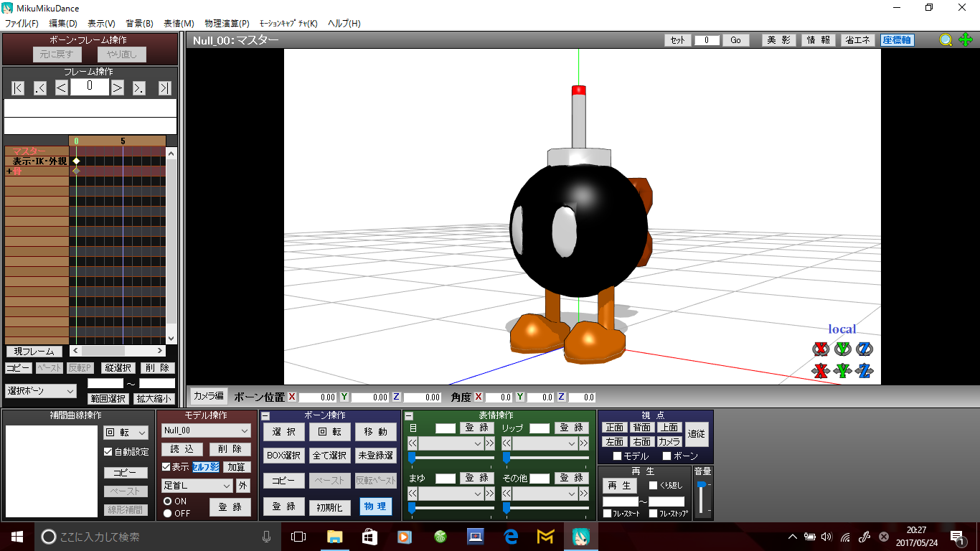Click the >> next morph button under リップ

click(x=584, y=444)
